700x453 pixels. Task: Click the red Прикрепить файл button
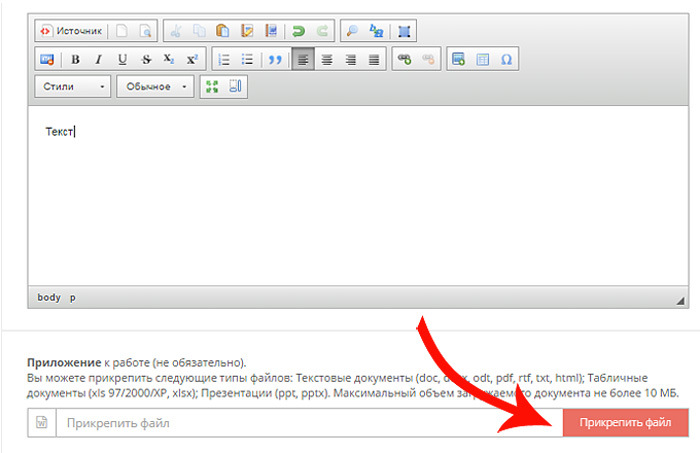point(626,423)
